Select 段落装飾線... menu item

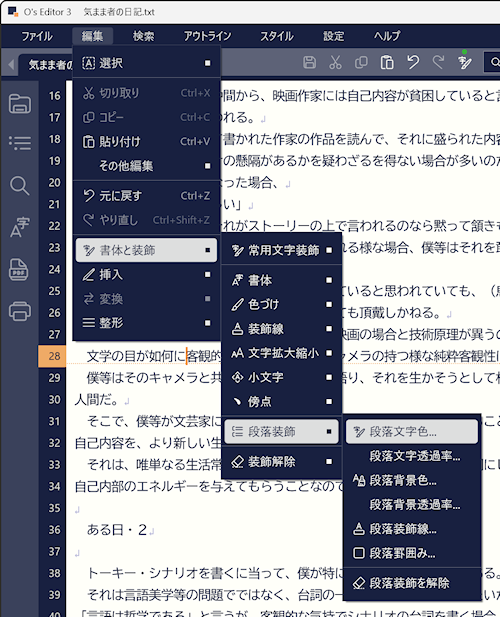[x=412, y=529]
